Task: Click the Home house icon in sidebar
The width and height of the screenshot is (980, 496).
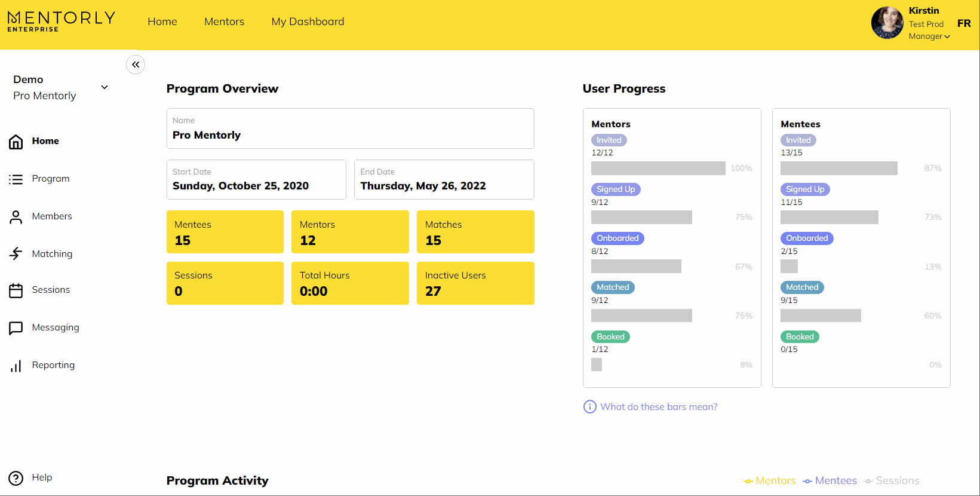Action: click(x=16, y=142)
